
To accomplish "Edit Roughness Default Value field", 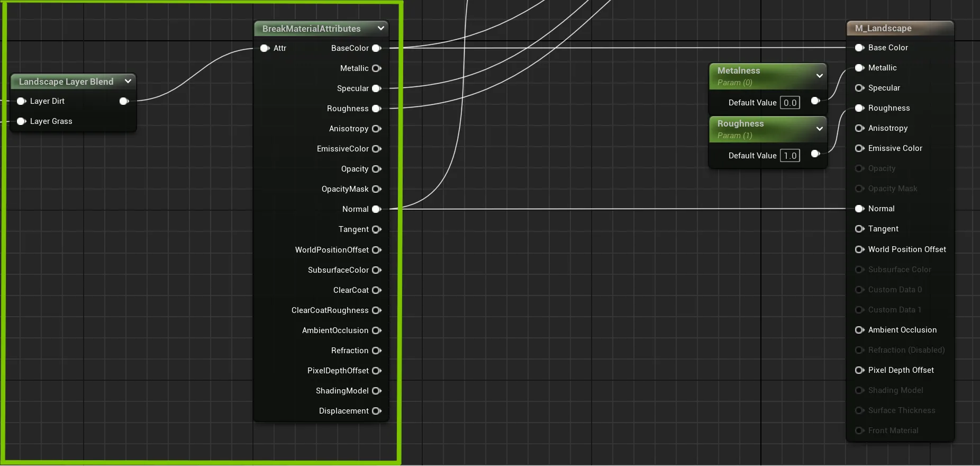I will pyautogui.click(x=790, y=156).
